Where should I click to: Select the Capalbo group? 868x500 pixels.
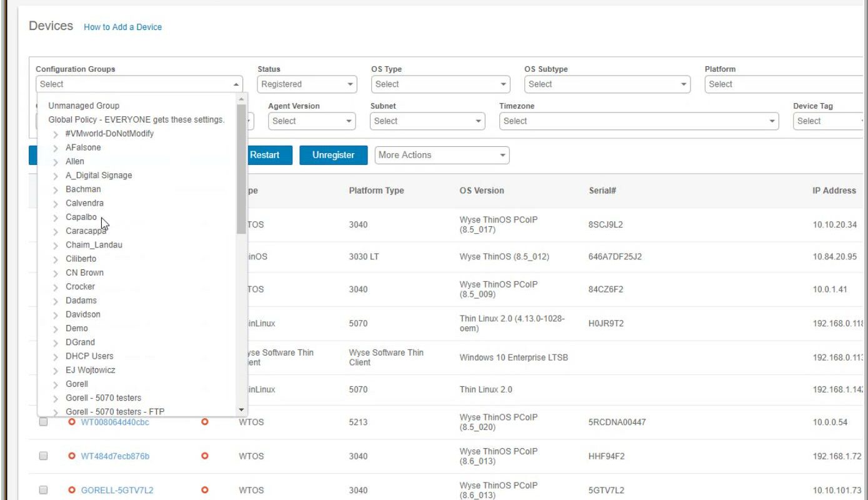(81, 217)
